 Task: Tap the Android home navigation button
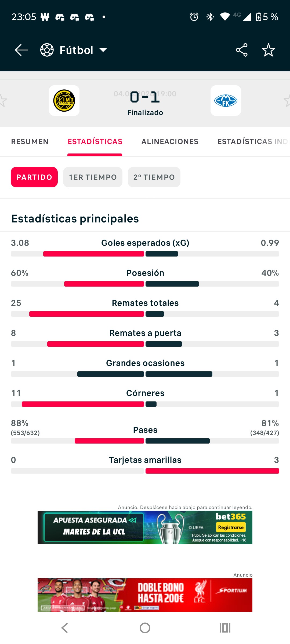[145, 628]
